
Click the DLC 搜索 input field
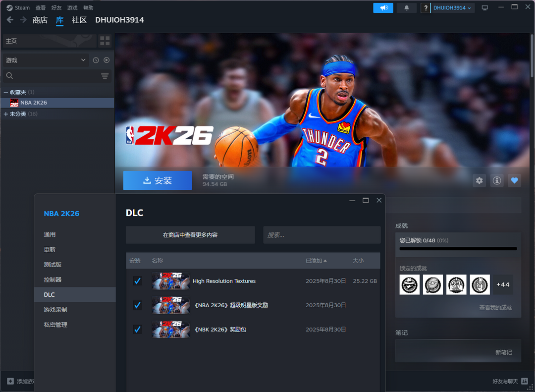(x=321, y=235)
